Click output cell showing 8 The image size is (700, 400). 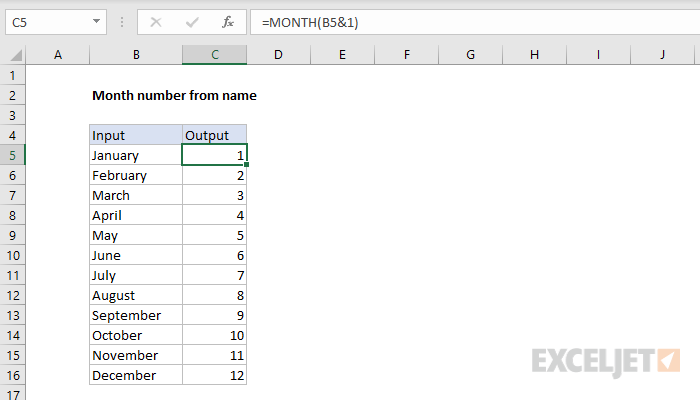(x=214, y=295)
